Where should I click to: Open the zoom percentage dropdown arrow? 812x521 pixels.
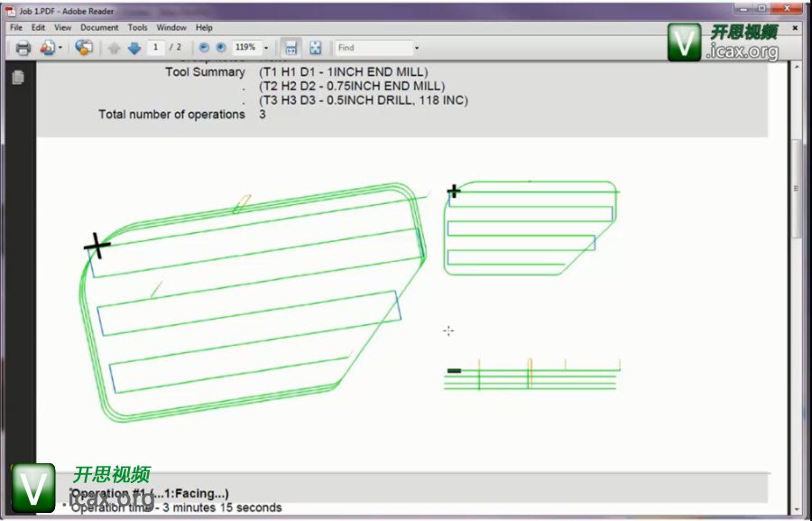point(265,48)
